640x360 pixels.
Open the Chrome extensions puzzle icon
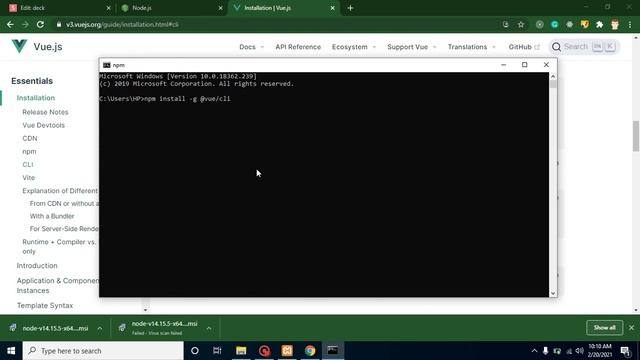click(x=600, y=24)
